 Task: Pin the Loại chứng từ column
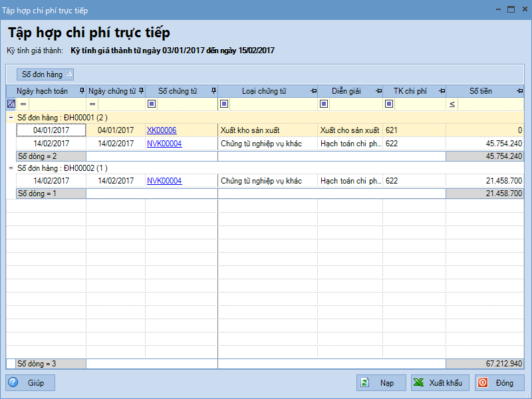coord(313,91)
